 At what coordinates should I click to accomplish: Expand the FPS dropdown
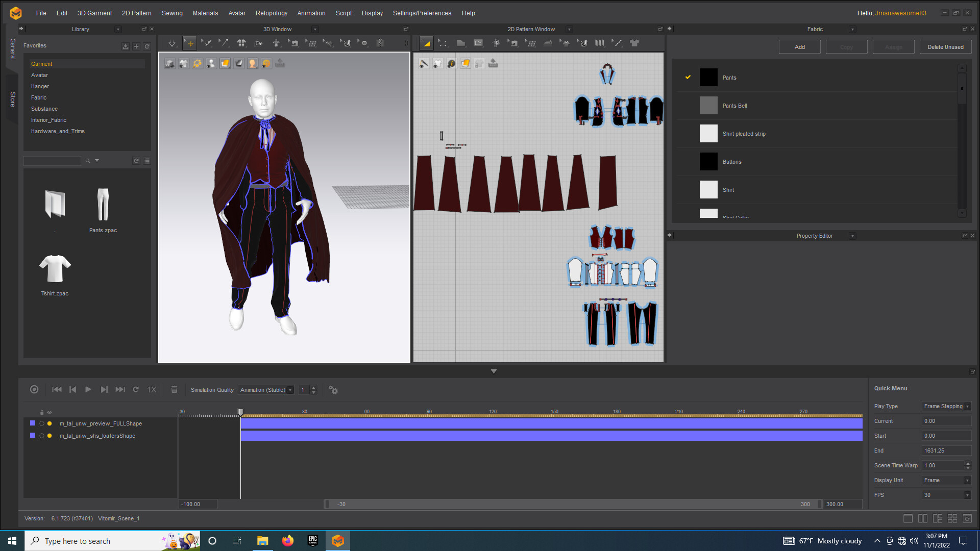tap(946, 495)
